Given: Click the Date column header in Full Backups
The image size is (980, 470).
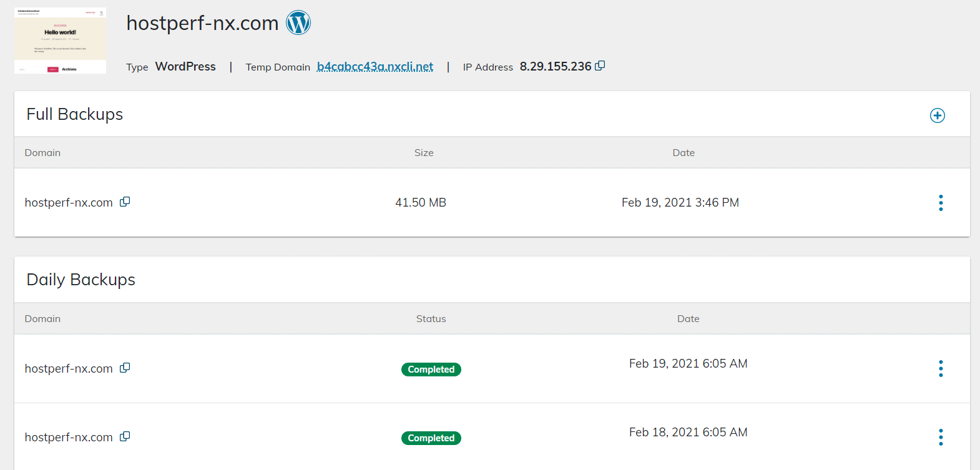Looking at the screenshot, I should click(x=684, y=153).
